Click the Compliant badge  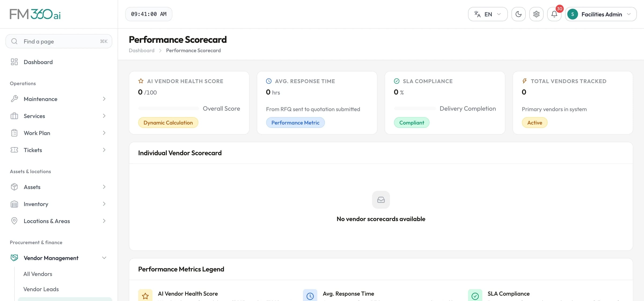pos(412,123)
